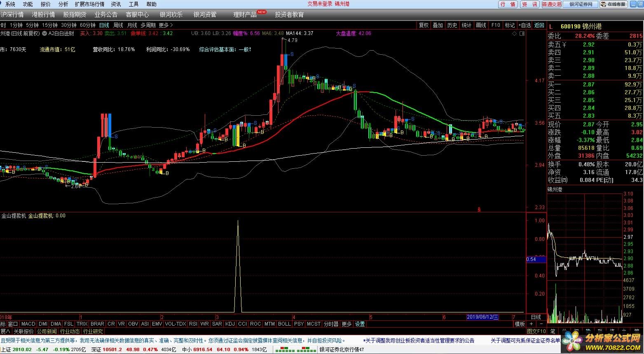
Task: Click the 银河证券北京行情47 server status
Action: click(342, 349)
